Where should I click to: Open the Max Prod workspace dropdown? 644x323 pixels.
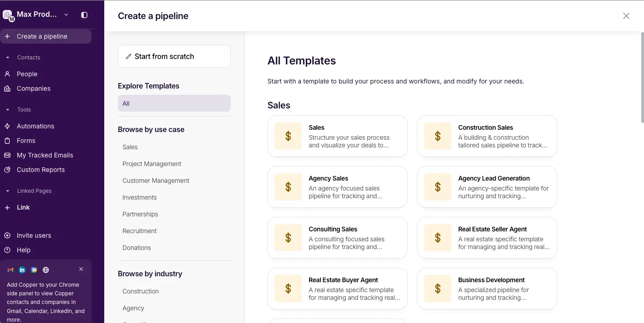pos(66,14)
